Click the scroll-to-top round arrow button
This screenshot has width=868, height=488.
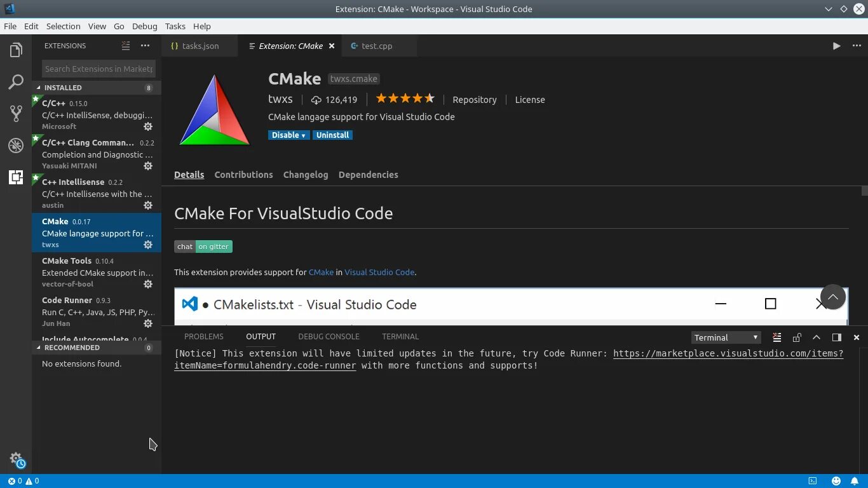[833, 297]
